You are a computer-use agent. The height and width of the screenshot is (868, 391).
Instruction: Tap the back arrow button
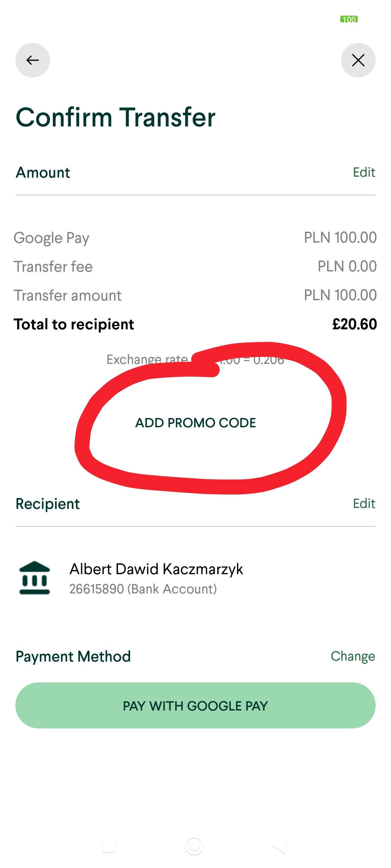click(33, 60)
